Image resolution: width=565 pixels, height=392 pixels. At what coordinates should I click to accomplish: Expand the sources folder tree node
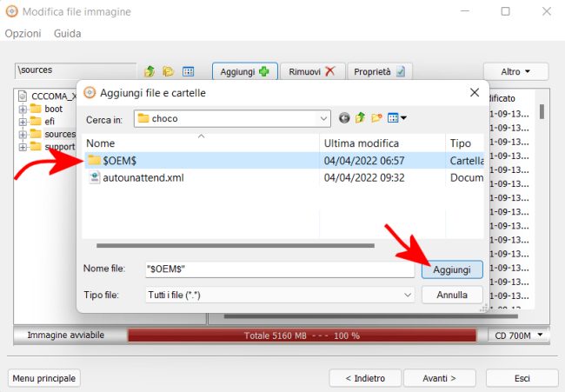pos(23,135)
